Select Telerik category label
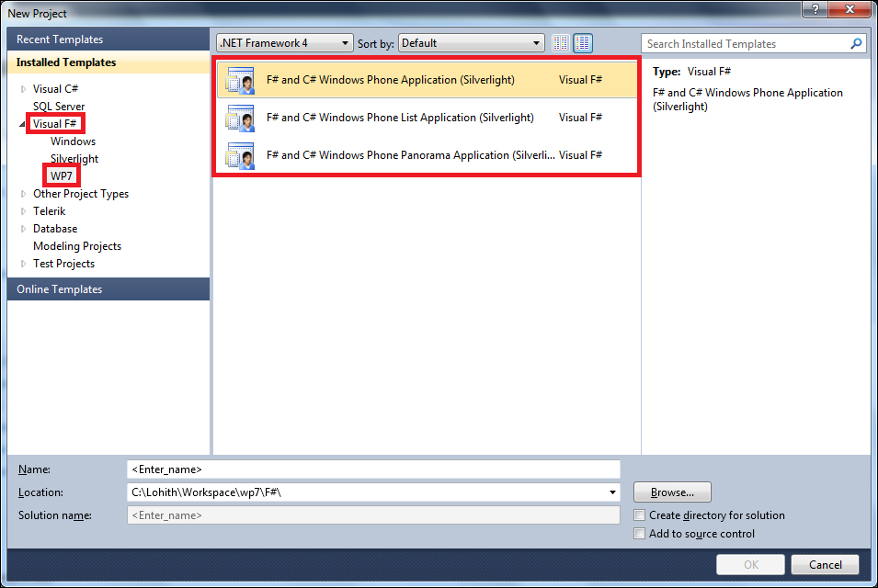This screenshot has height=588, width=878. (x=50, y=211)
